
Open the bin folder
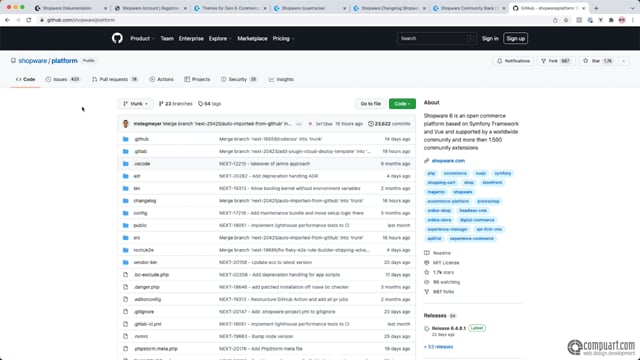(x=137, y=188)
